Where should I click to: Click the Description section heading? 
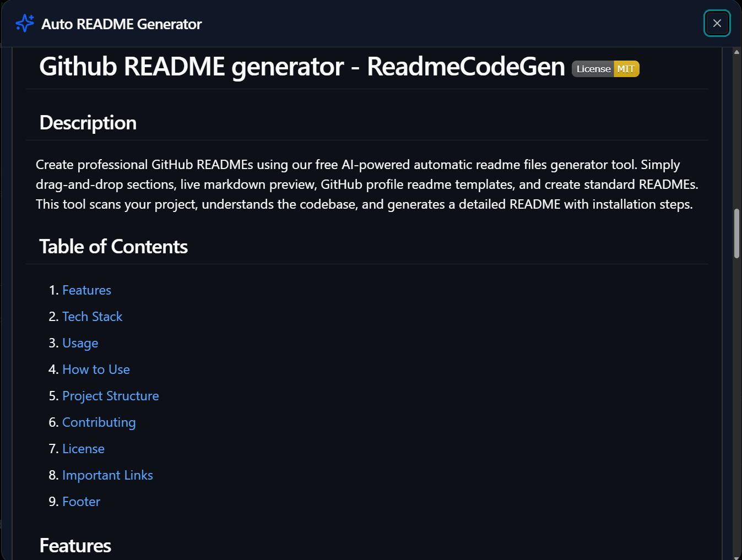(88, 123)
